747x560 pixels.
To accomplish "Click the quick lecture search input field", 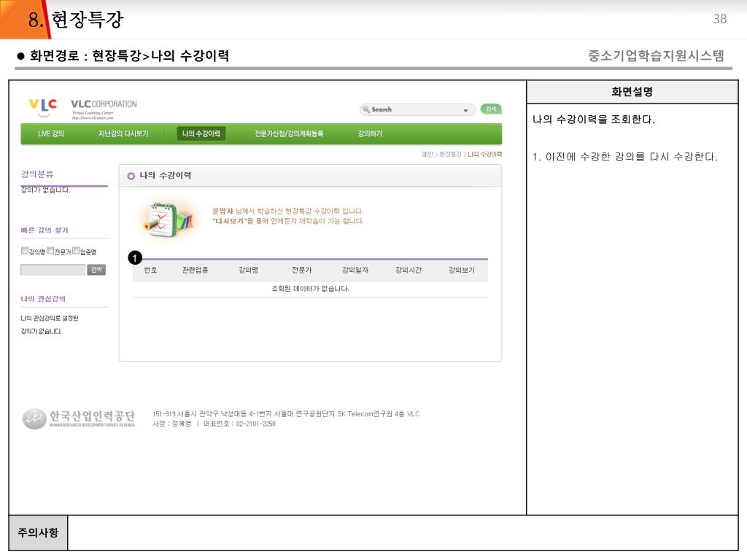I will (53, 270).
